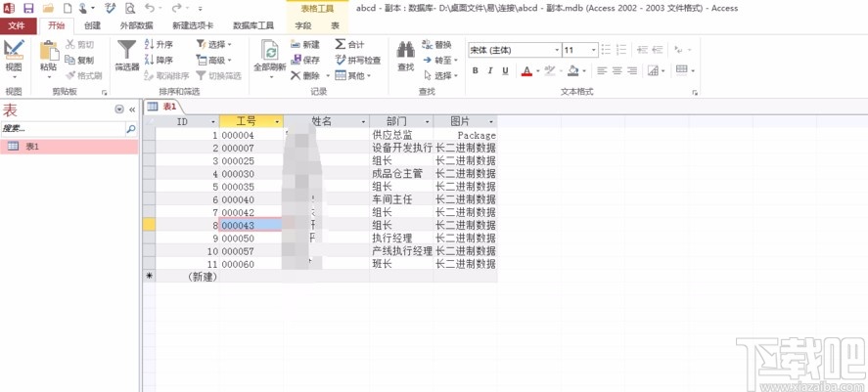Click 复制 (Copy) in clipboard group
Screen dimensions: 868x392
tap(79, 60)
